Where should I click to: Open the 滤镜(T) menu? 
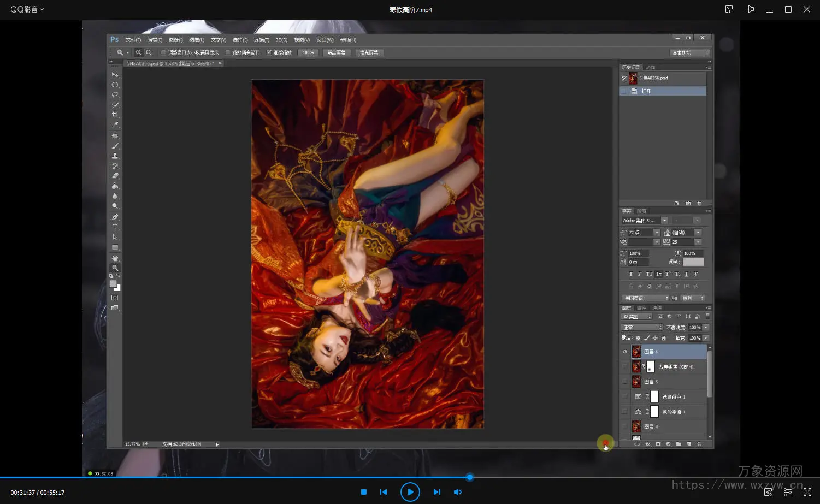coord(262,40)
